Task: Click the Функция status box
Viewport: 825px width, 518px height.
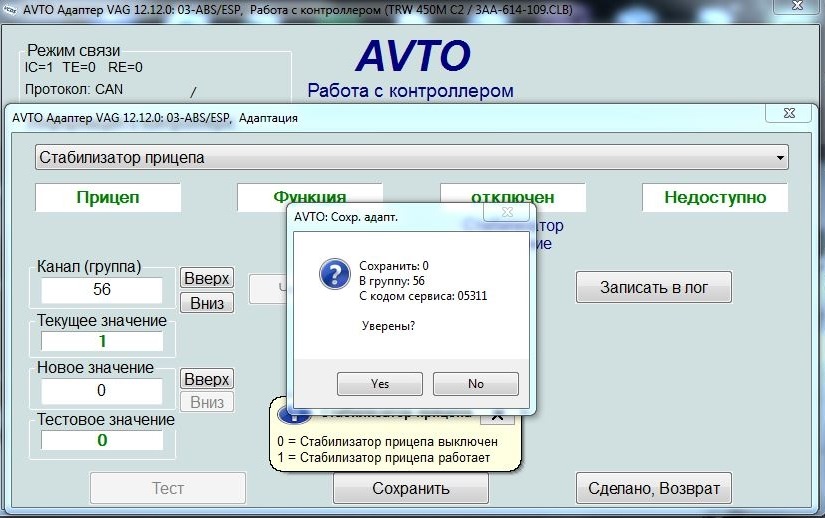Action: click(x=309, y=194)
